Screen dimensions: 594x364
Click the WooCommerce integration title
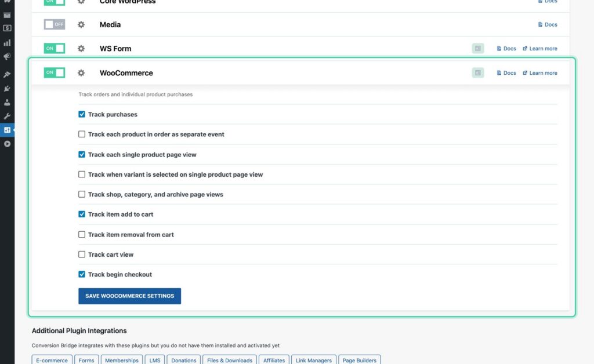[126, 72]
